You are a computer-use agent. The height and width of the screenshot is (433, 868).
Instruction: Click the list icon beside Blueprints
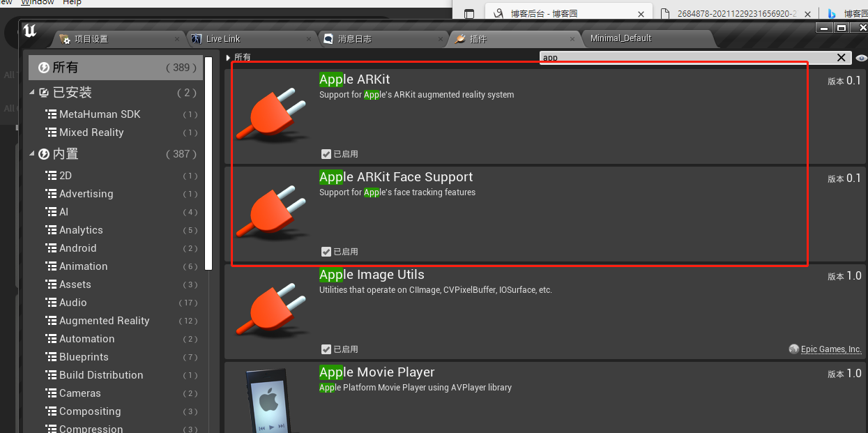51,357
